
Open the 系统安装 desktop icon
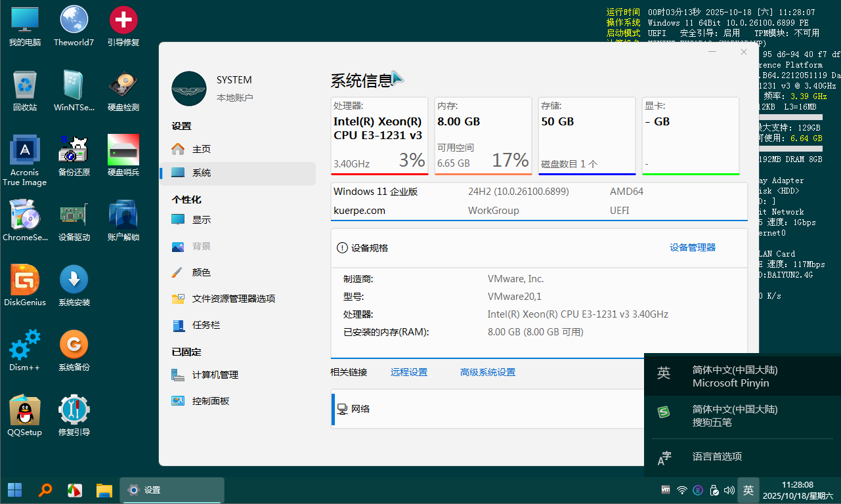pos(74,281)
